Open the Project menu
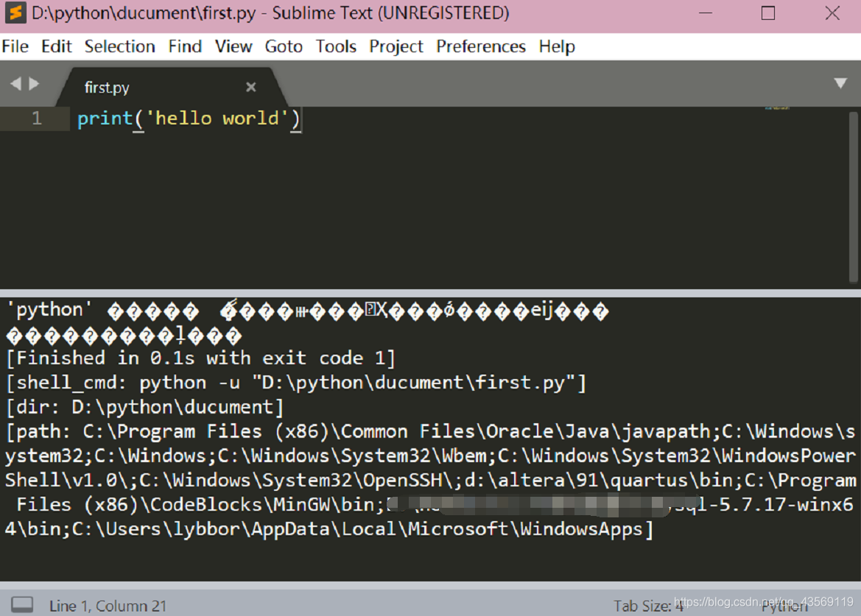The image size is (861, 616). coord(396,46)
